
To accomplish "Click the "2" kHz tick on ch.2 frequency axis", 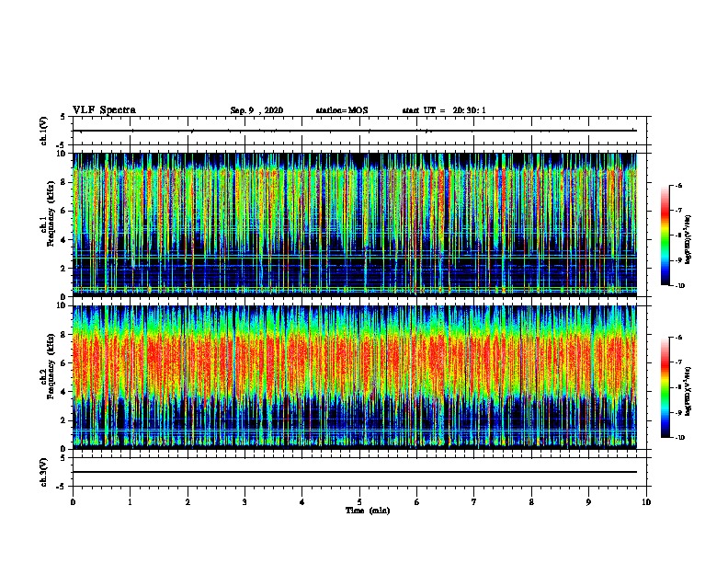I will tap(63, 420).
